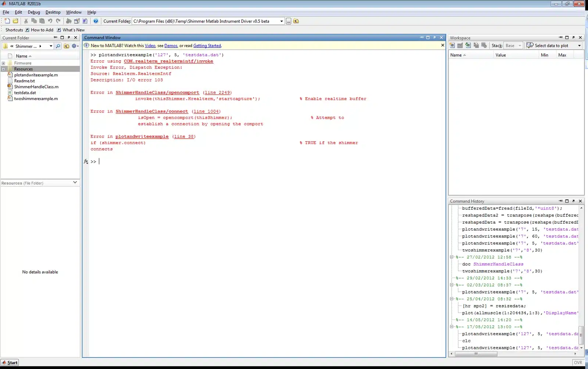Collapse the 25/04/2012 08:32 history group
The height and width of the screenshot is (369, 588).
click(x=452, y=299)
